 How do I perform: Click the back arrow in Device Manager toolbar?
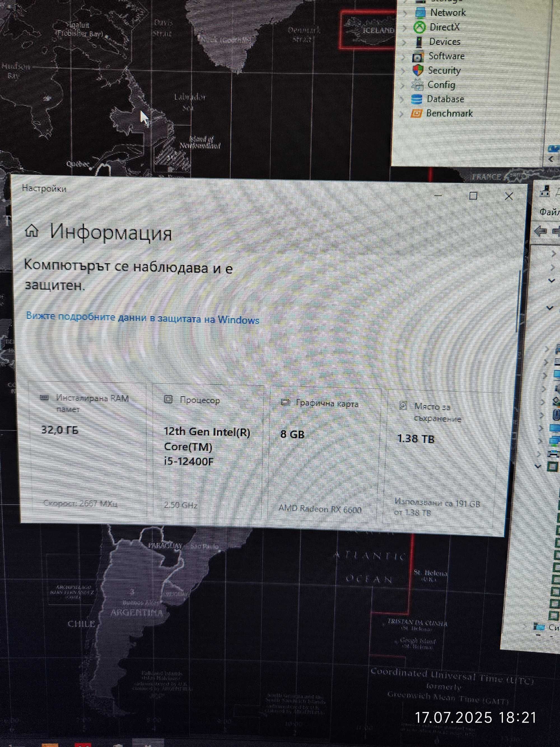coord(541,231)
